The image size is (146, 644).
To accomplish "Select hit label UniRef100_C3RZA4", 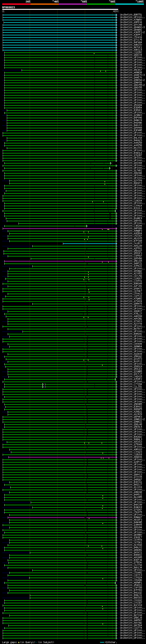I will (131, 226).
